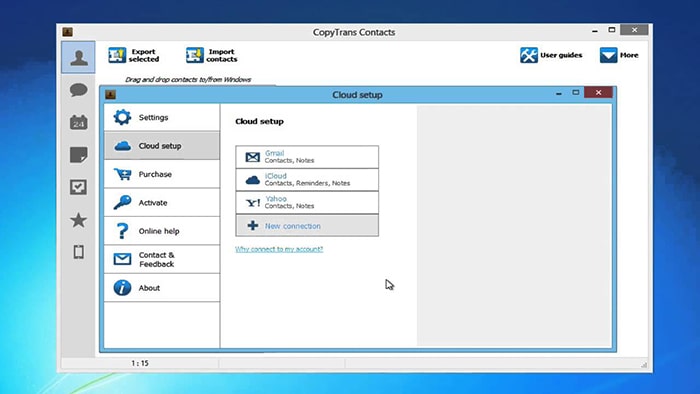Open the 'Why connect to my account?' link
This screenshot has height=394, width=700.
[x=279, y=249]
